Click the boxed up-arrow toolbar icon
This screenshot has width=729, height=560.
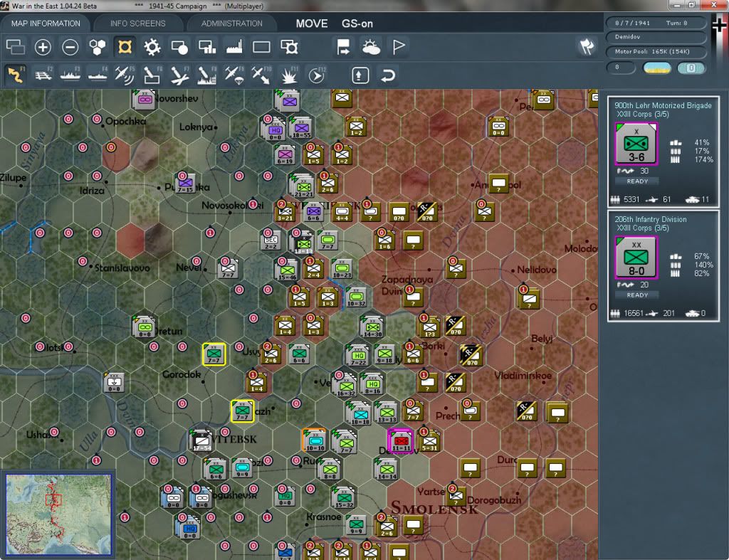pyautogui.click(x=360, y=75)
